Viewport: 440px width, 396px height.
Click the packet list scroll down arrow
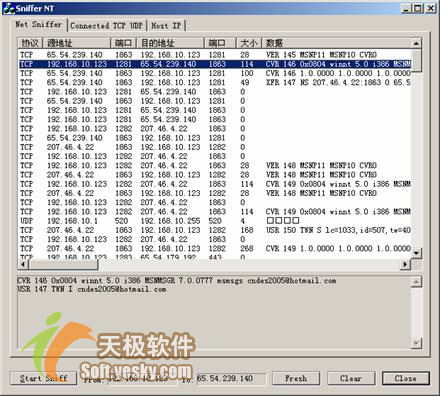point(416,253)
